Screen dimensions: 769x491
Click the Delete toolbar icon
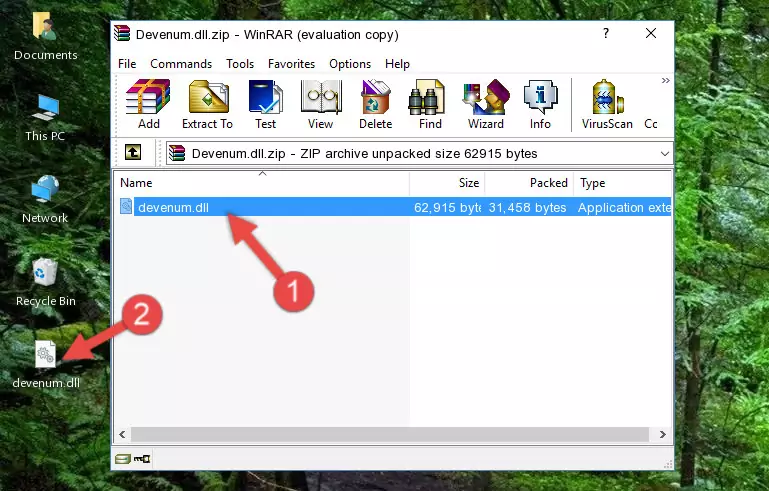[375, 104]
